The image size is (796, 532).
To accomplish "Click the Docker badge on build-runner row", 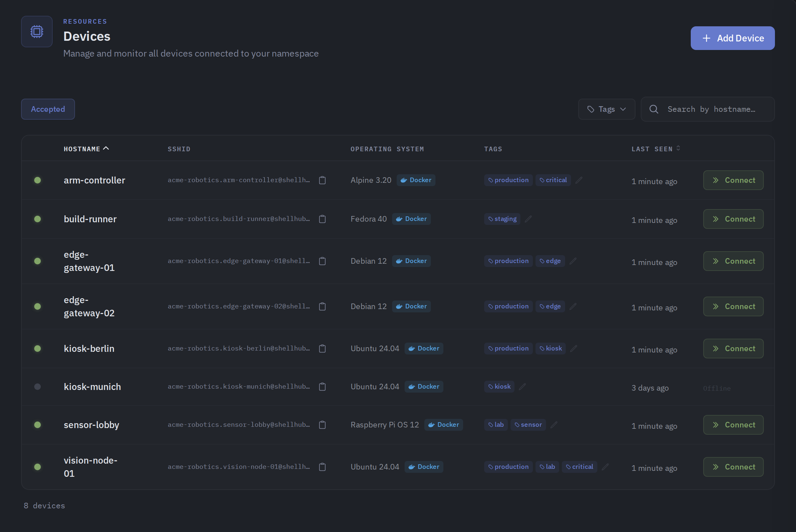I will [x=411, y=219].
